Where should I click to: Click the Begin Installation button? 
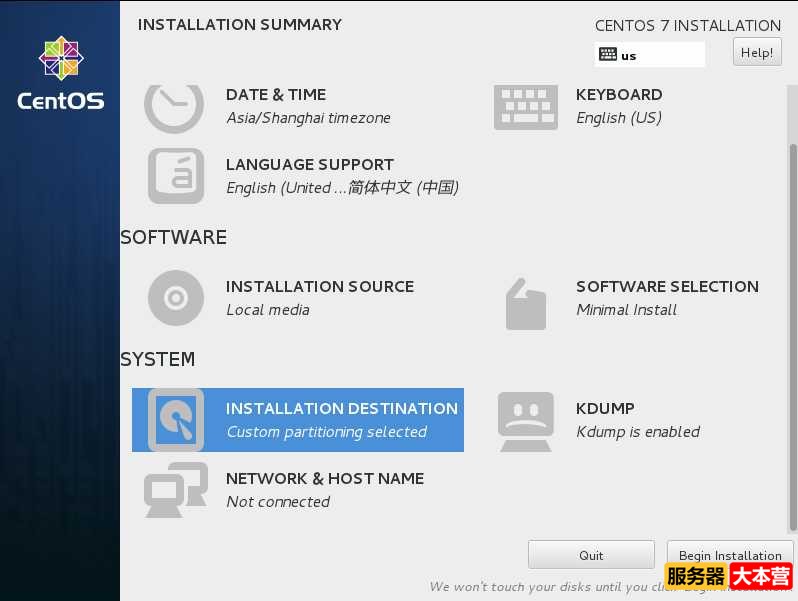click(x=730, y=555)
